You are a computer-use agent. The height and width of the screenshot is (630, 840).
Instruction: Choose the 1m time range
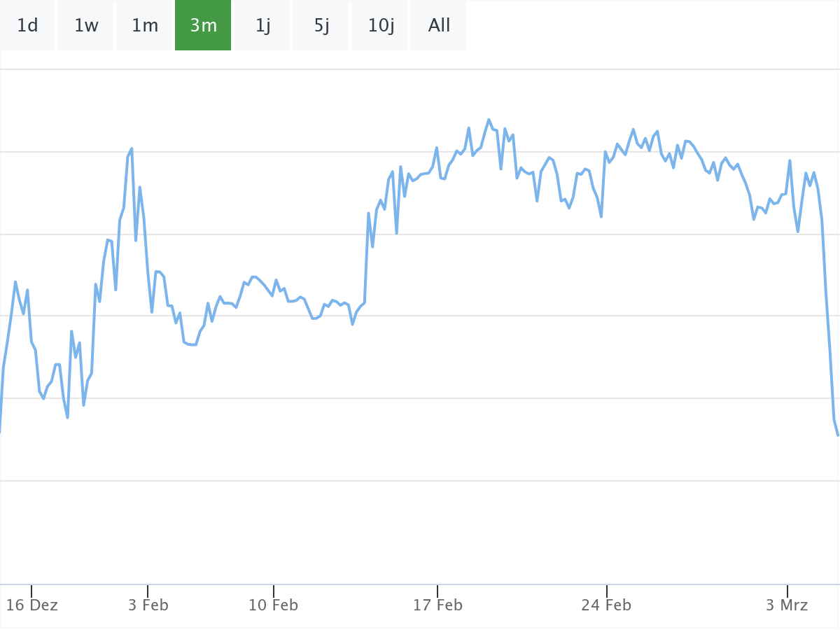coord(145,26)
